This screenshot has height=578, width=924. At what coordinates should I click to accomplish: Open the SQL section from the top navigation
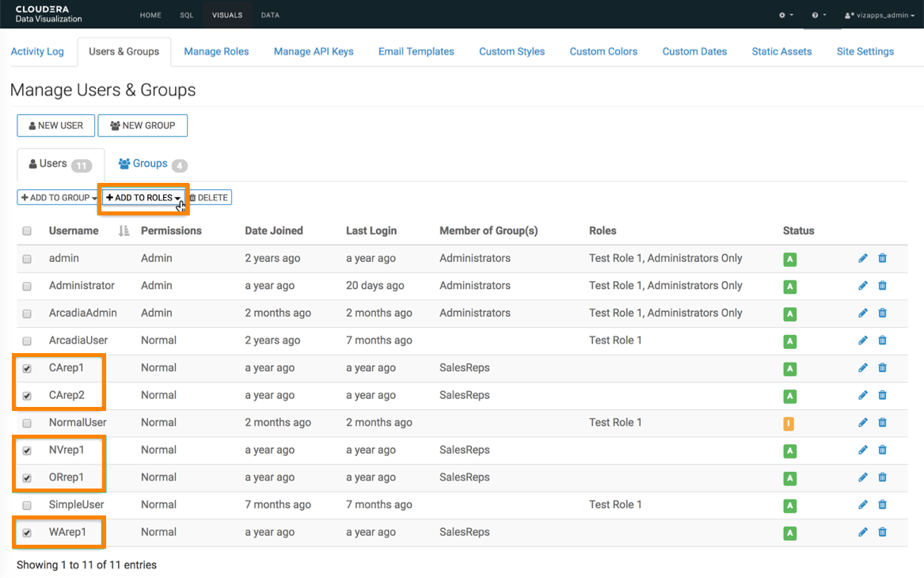pos(186,14)
